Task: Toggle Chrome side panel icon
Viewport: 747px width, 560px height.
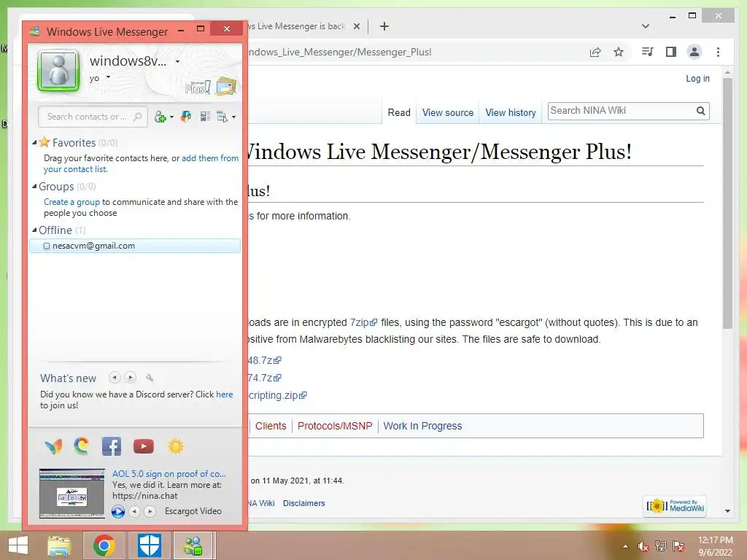Action: click(671, 52)
